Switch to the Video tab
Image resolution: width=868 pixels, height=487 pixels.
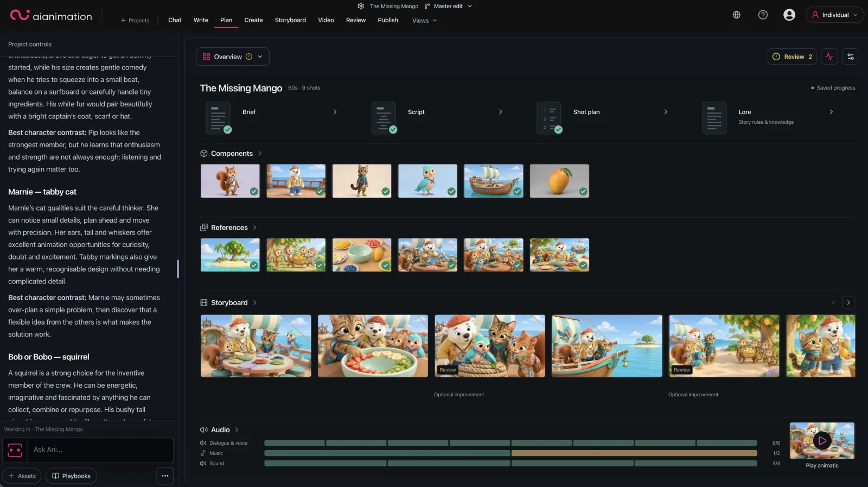[x=326, y=20]
